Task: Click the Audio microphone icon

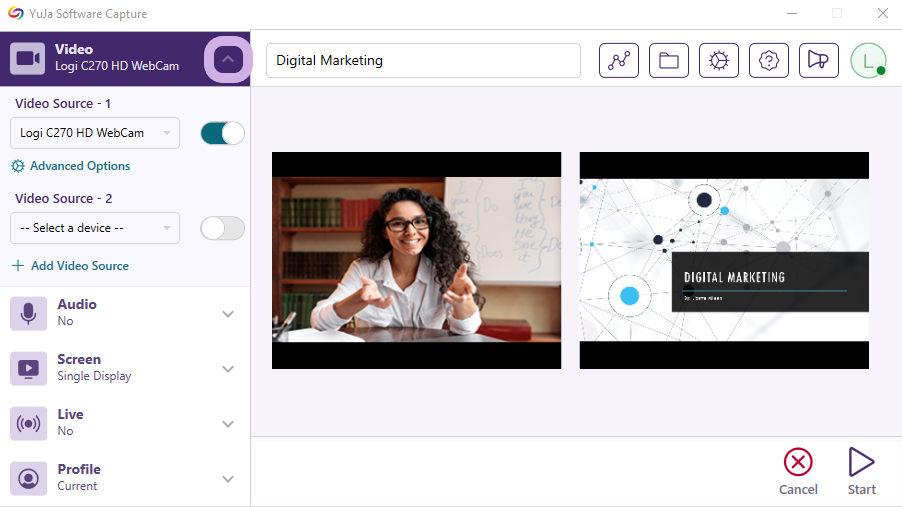Action: click(28, 313)
